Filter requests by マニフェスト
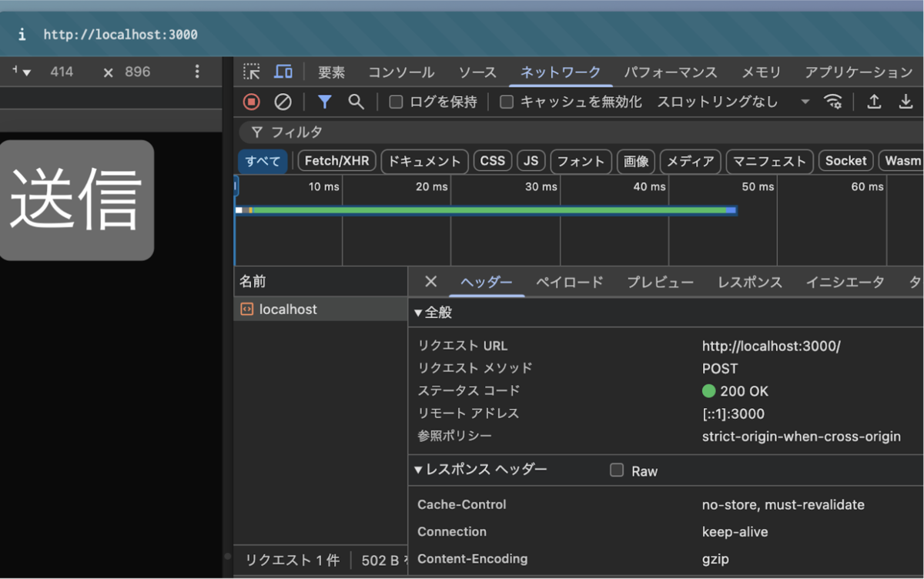This screenshot has width=924, height=579. 770,161
